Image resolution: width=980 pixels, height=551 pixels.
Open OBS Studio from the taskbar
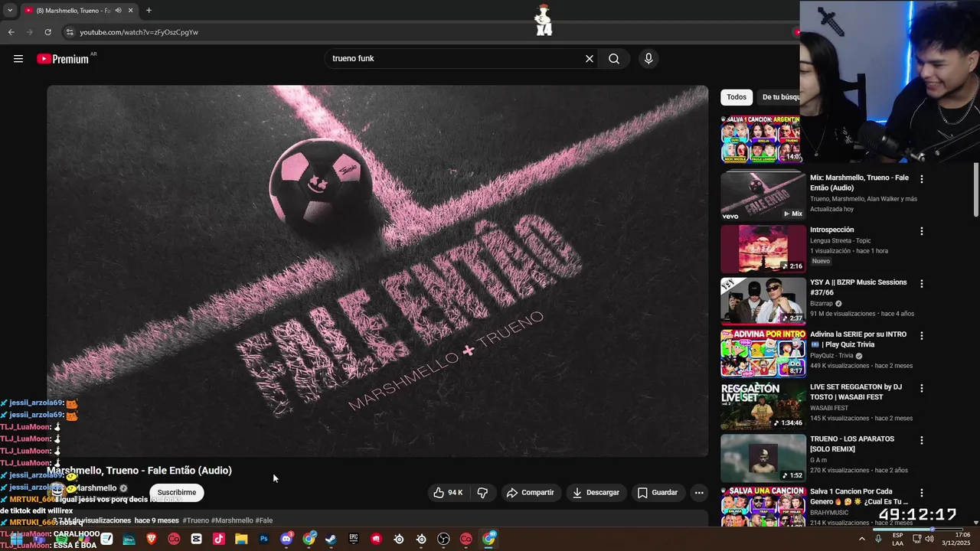pos(443,539)
